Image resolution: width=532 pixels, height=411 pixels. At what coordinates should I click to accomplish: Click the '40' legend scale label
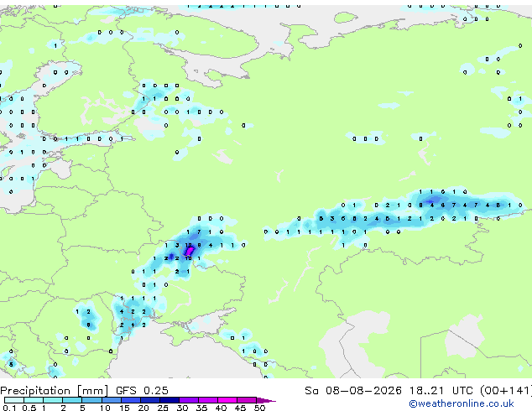click(x=221, y=408)
